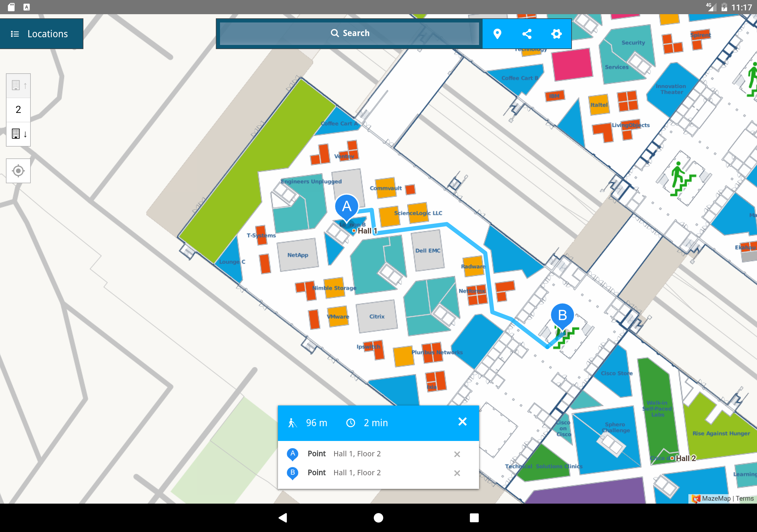The height and width of the screenshot is (532, 757).
Task: Tap the 2 min duration indicator
Action: pyautogui.click(x=367, y=423)
